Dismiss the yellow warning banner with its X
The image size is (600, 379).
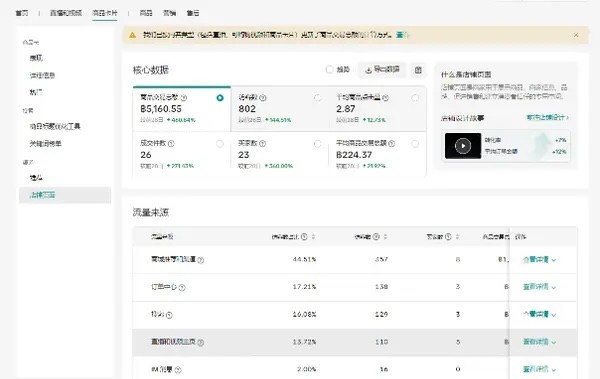click(x=576, y=35)
